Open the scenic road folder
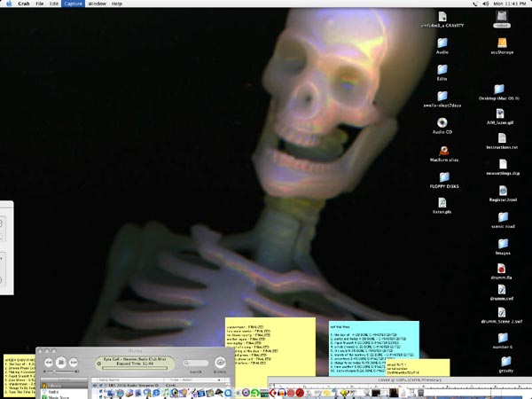The height and width of the screenshot is (399, 532). click(x=503, y=217)
